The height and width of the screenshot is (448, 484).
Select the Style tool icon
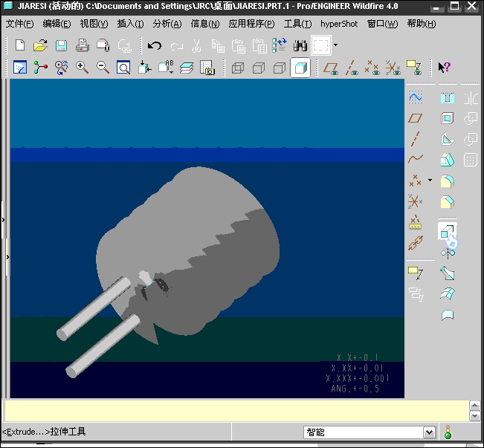(448, 315)
